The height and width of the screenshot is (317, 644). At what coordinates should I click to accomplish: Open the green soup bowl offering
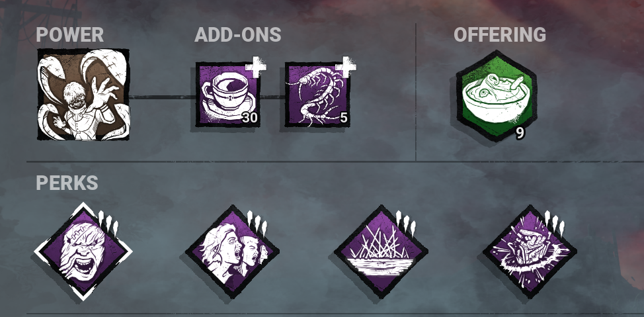497,96
